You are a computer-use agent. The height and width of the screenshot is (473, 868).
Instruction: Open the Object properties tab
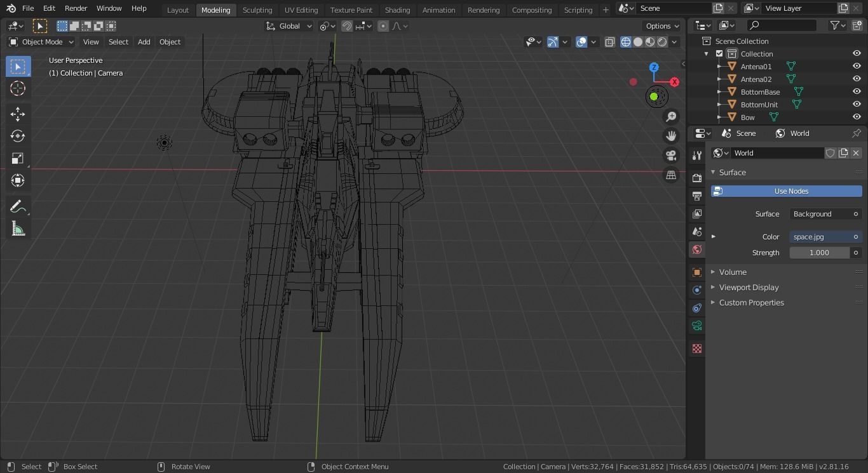(697, 272)
